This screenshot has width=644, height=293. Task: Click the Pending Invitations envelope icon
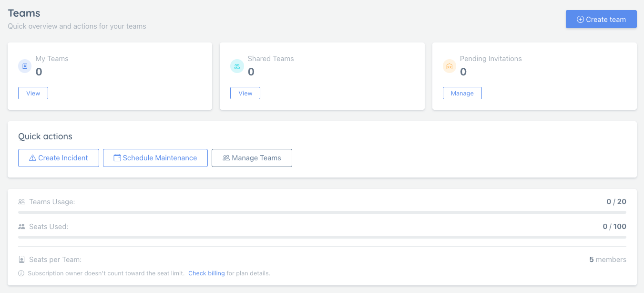(x=450, y=66)
